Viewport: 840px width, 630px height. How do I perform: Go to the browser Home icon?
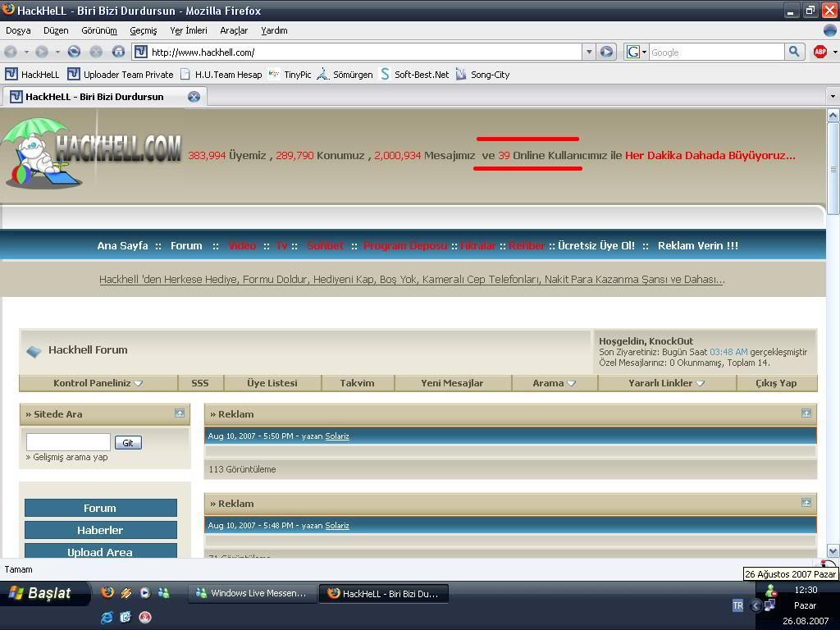[x=118, y=52]
